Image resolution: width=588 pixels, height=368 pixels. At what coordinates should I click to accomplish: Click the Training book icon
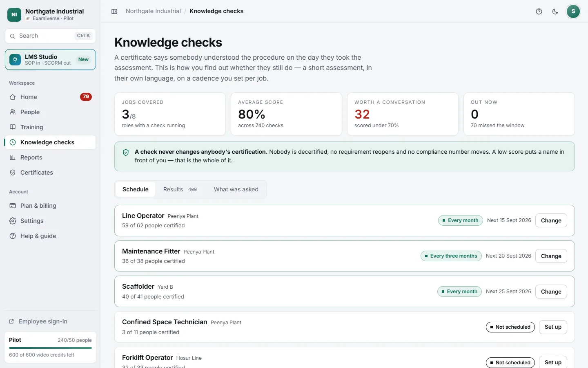coord(13,127)
